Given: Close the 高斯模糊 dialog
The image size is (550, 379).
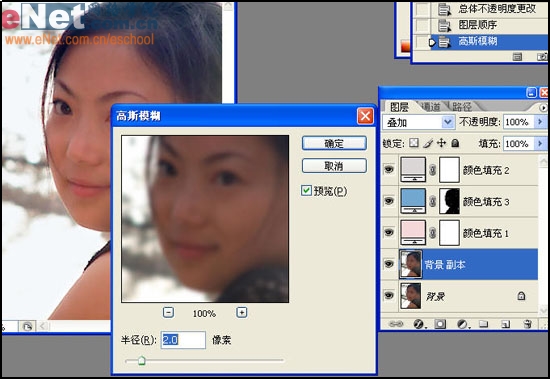Looking at the screenshot, I should tap(365, 116).
